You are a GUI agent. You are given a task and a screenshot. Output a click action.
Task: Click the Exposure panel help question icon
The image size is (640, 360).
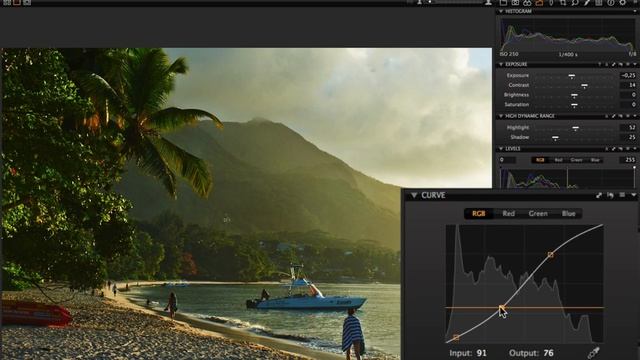[x=600, y=64]
